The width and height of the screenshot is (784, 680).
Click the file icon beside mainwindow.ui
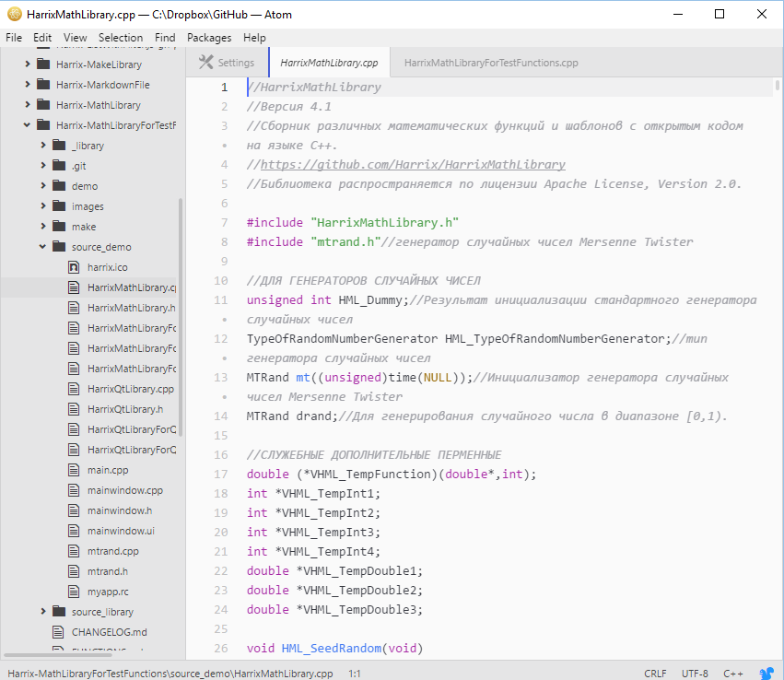point(74,531)
